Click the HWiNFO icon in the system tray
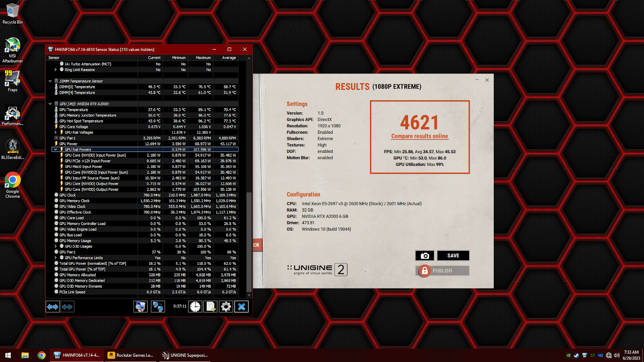This screenshot has height=362, width=644. click(584, 355)
